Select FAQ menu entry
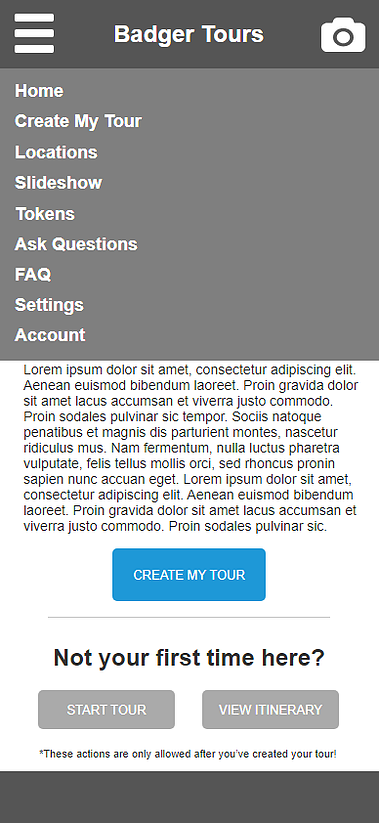This screenshot has height=823, width=379. coord(33,275)
